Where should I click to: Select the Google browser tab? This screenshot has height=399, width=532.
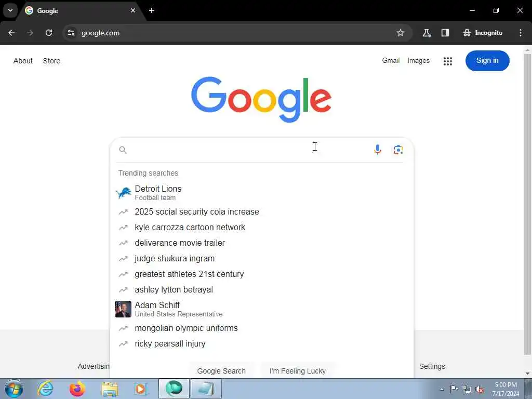[x=81, y=10]
